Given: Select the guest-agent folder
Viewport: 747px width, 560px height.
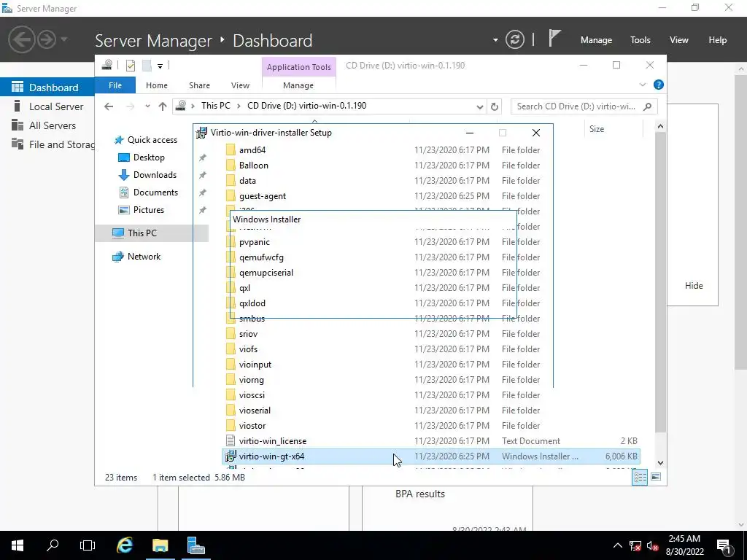Looking at the screenshot, I should pos(263,196).
